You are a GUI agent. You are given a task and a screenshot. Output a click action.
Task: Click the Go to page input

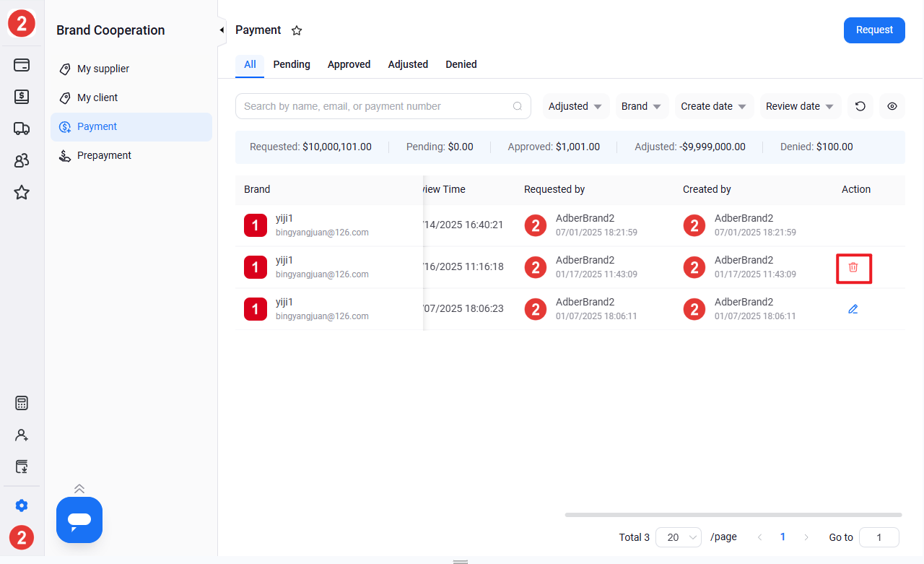[x=879, y=537]
